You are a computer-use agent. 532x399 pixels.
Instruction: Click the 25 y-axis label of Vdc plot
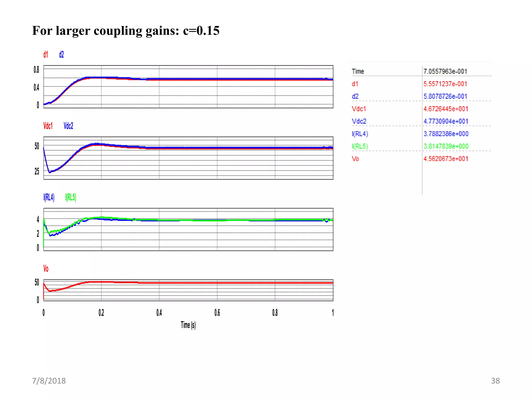[x=37, y=171]
